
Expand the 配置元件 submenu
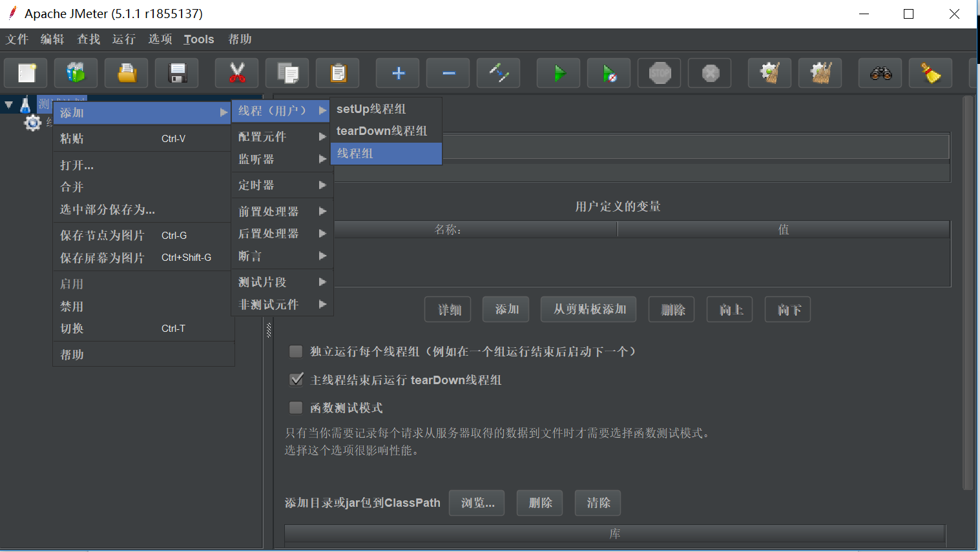click(282, 136)
